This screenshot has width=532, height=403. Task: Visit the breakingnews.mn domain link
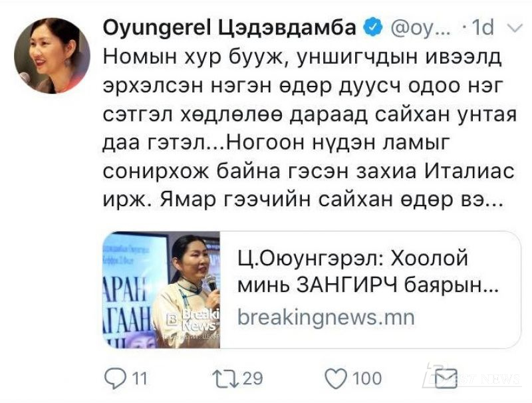pos(326,318)
